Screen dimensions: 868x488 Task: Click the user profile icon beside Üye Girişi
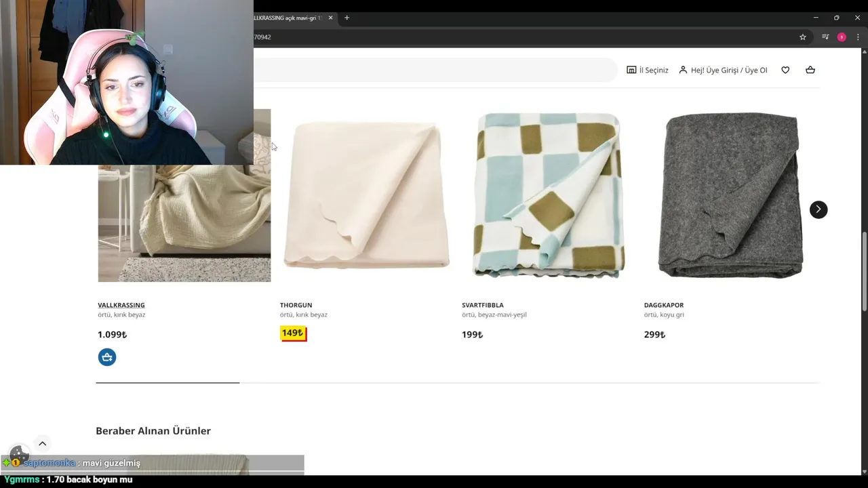pyautogui.click(x=683, y=70)
